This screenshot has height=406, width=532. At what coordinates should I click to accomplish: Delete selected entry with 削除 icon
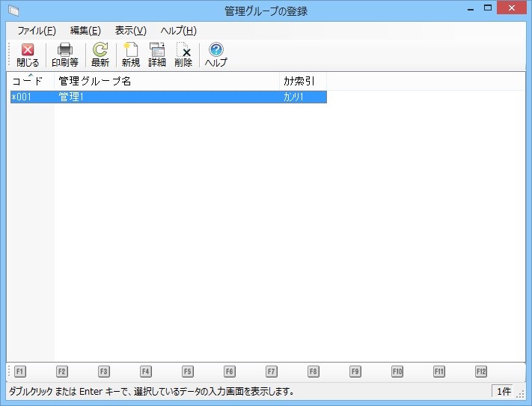[183, 55]
